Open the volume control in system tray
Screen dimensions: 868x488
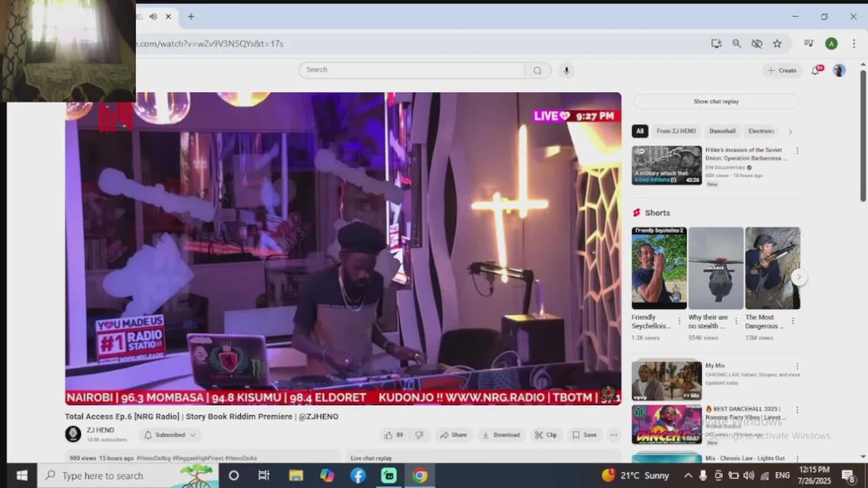pyautogui.click(x=749, y=476)
